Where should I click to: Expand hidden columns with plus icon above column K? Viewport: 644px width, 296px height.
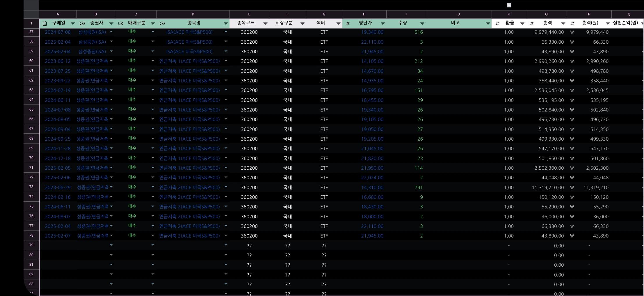pyautogui.click(x=509, y=5)
